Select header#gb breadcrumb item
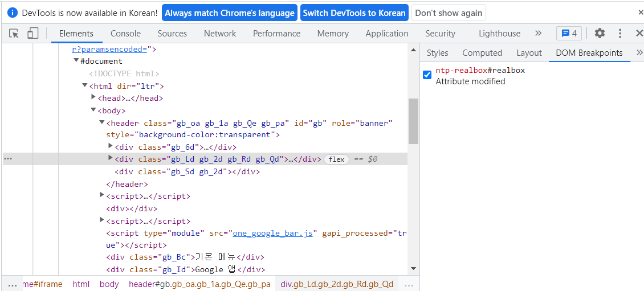The height and width of the screenshot is (291, 644). (199, 284)
